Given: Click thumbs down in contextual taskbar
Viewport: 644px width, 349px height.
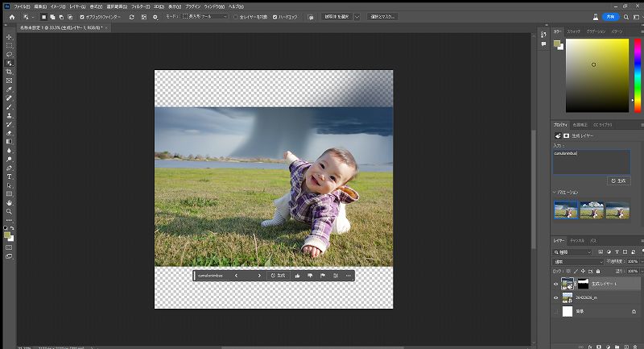Looking at the screenshot, I should pyautogui.click(x=310, y=276).
